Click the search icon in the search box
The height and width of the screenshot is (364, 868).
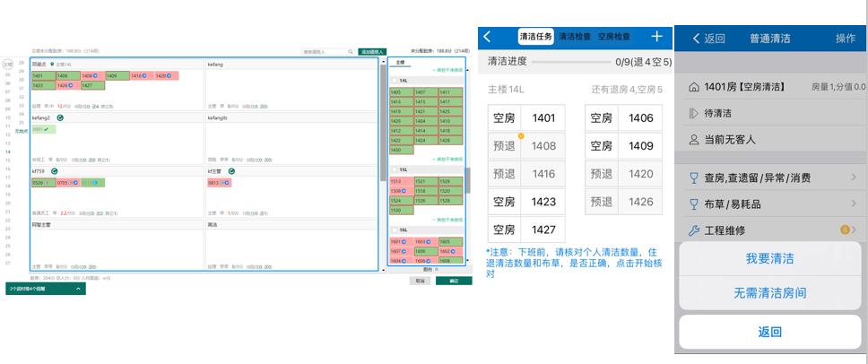pos(352,53)
